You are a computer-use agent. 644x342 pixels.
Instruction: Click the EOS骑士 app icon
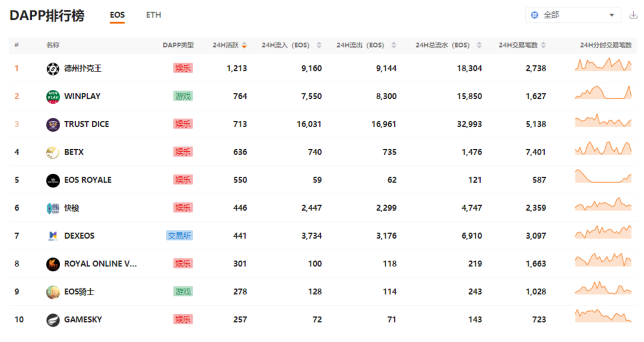[53, 292]
